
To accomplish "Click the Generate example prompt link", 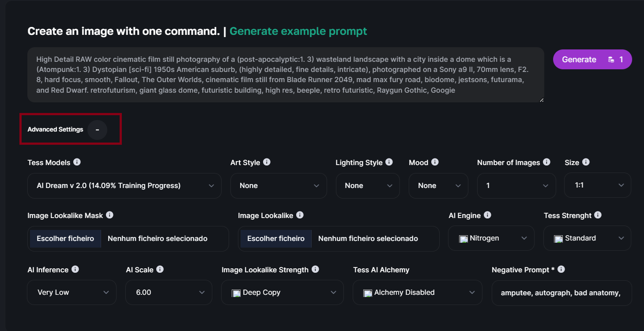I will coord(298,31).
